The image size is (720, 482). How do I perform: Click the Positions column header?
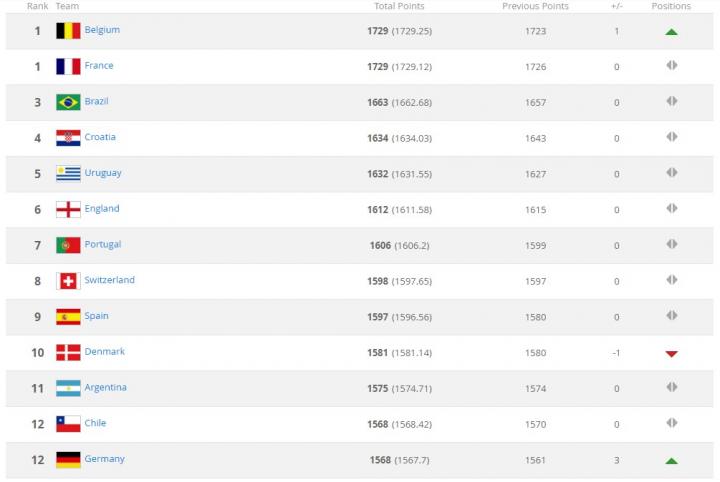pyautogui.click(x=671, y=6)
